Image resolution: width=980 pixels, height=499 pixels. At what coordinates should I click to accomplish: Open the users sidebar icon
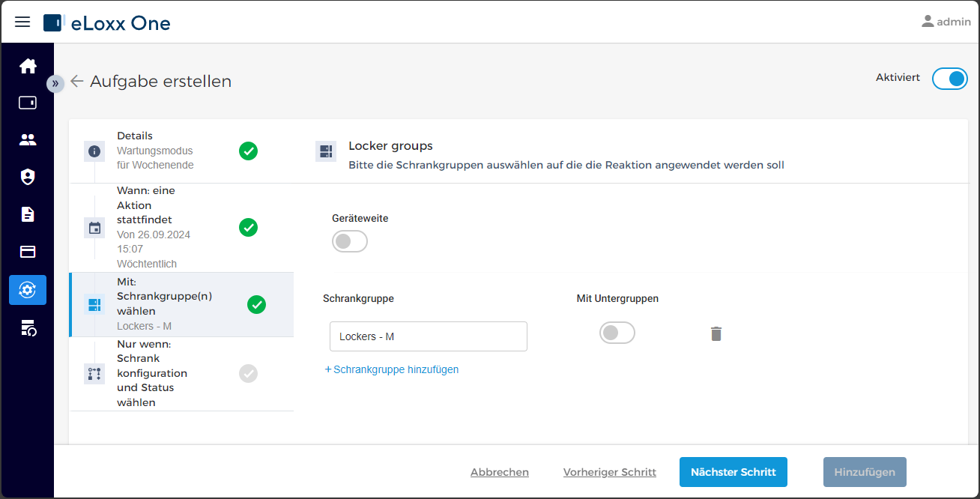point(28,139)
